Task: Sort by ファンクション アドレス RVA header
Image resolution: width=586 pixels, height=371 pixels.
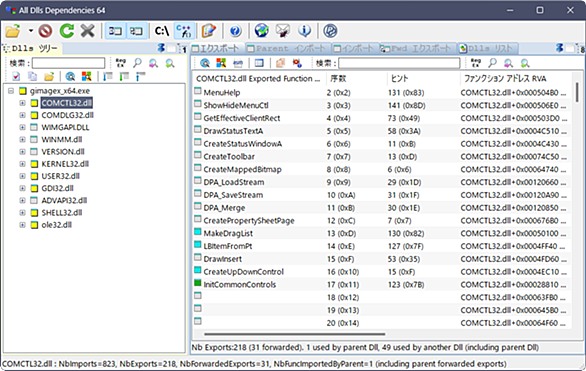Action: (515, 78)
